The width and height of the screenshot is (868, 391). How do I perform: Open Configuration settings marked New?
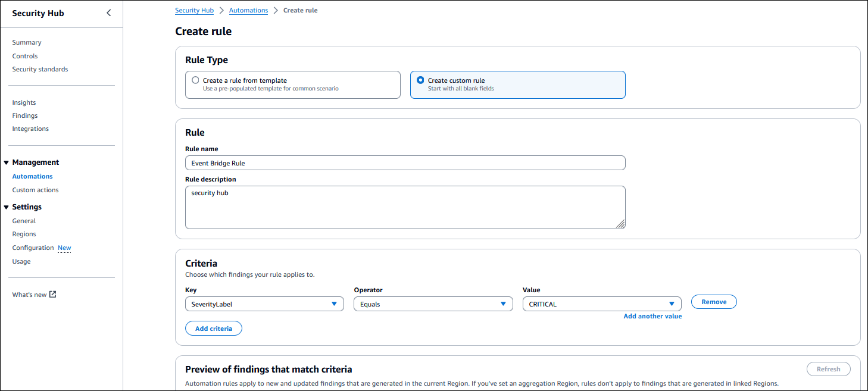click(x=33, y=247)
